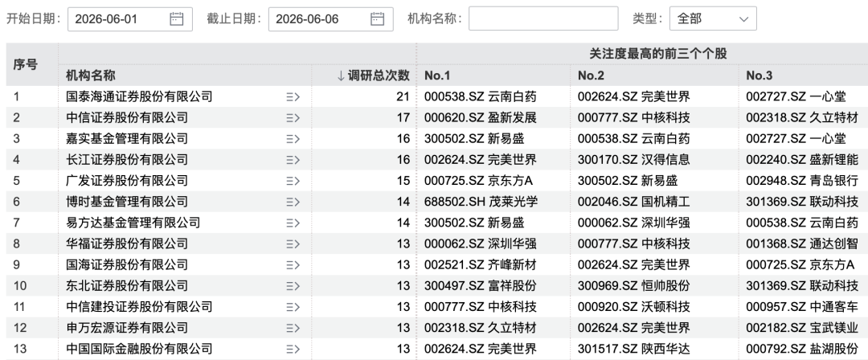Open calendar picker for end date
The width and height of the screenshot is (868, 360).
pyautogui.click(x=377, y=18)
